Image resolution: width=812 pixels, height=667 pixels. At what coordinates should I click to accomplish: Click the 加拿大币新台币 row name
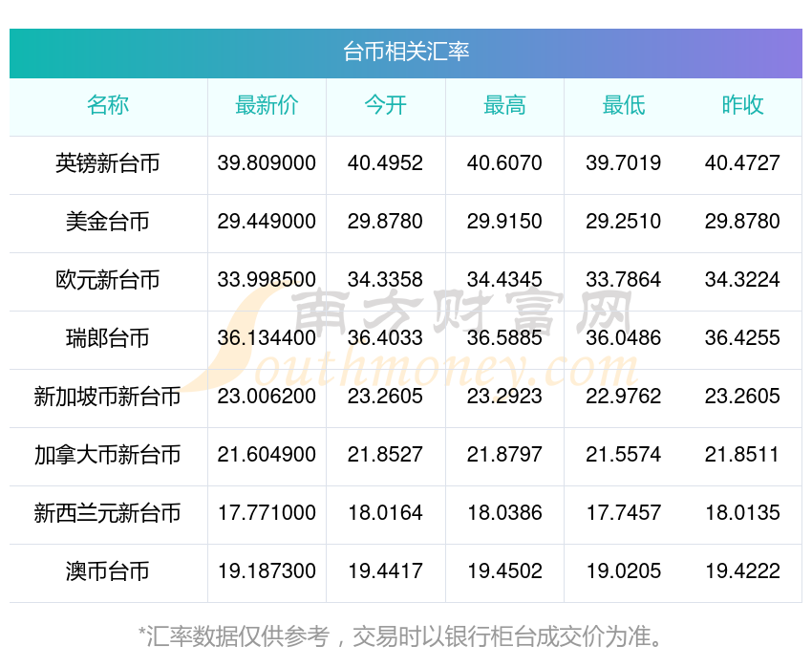108,455
